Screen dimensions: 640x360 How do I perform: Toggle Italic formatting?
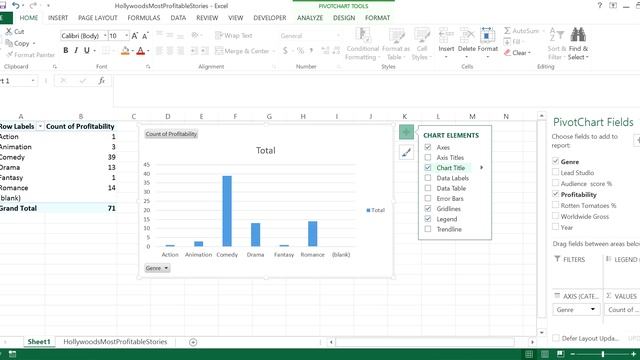[76, 51]
